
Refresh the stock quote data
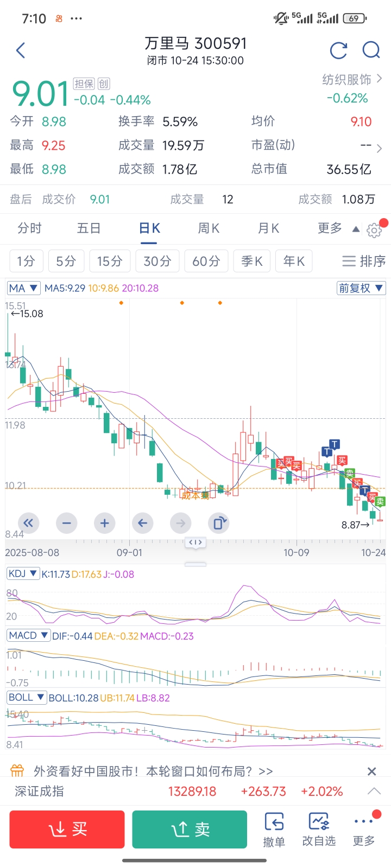point(338,51)
